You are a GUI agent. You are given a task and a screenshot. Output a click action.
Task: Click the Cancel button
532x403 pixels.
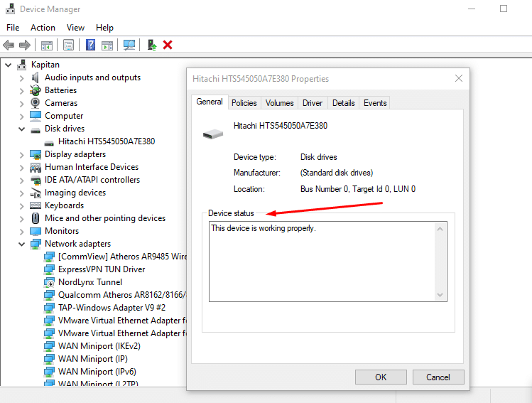point(438,377)
